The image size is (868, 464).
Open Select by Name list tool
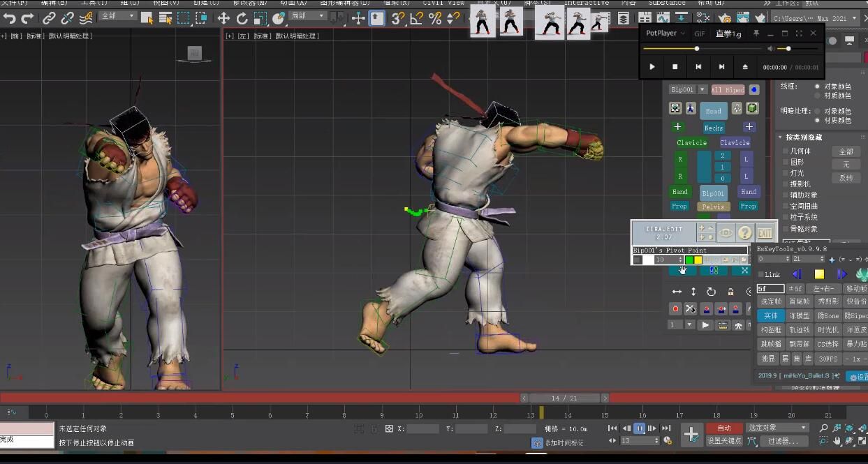165,18
